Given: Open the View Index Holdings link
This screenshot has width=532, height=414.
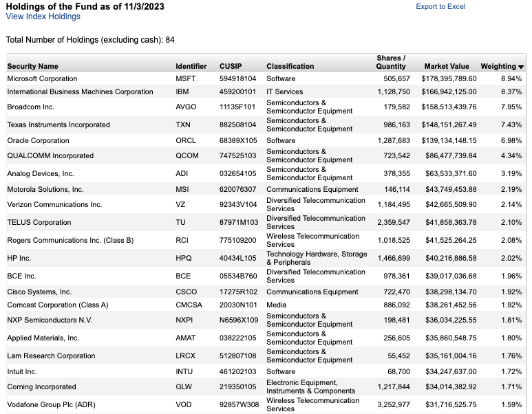Looking at the screenshot, I should click(x=43, y=17).
